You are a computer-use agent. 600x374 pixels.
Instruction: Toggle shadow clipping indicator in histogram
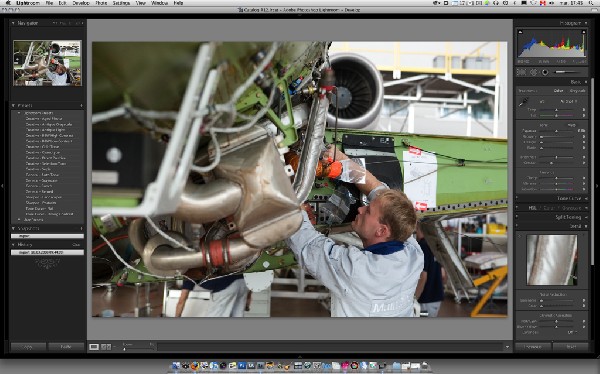(x=520, y=32)
